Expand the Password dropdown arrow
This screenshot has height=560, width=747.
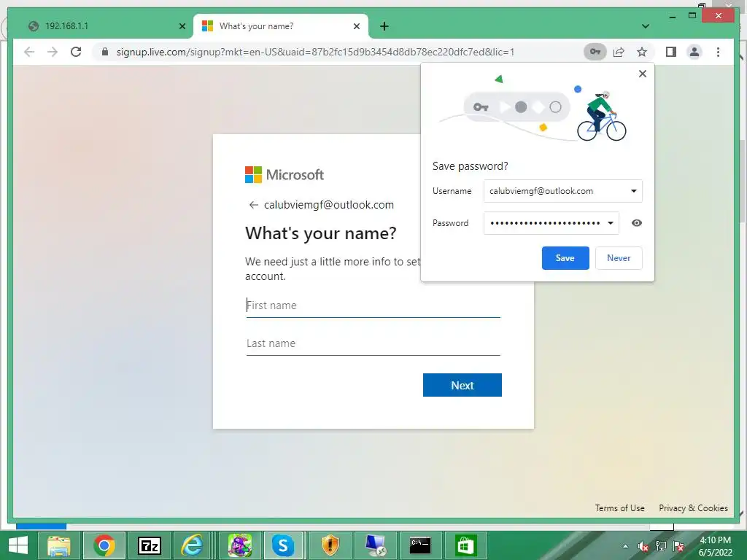[611, 223]
